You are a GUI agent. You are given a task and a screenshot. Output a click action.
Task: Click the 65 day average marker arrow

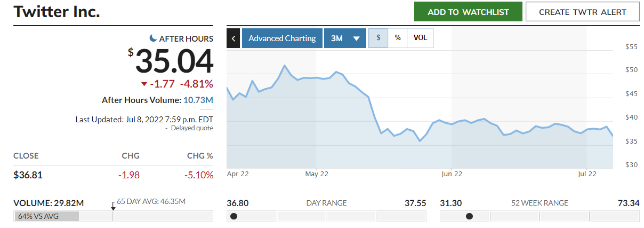click(x=113, y=206)
